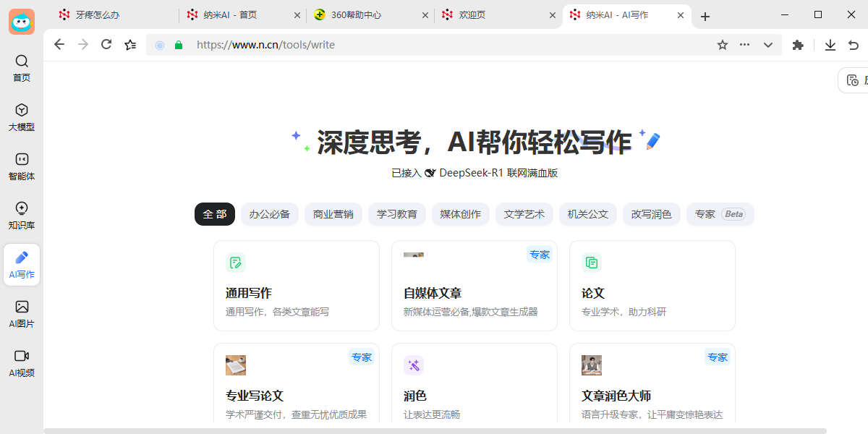Click the browser forward arrow
Viewport: 868px width, 434px height.
pyautogui.click(x=83, y=45)
